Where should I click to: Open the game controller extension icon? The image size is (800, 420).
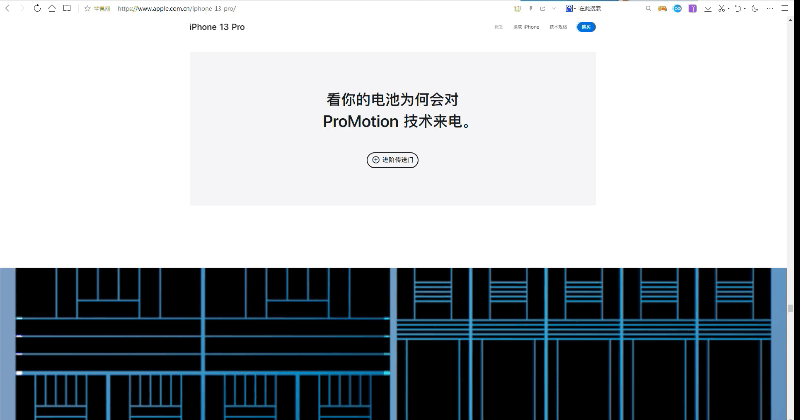pos(662,8)
